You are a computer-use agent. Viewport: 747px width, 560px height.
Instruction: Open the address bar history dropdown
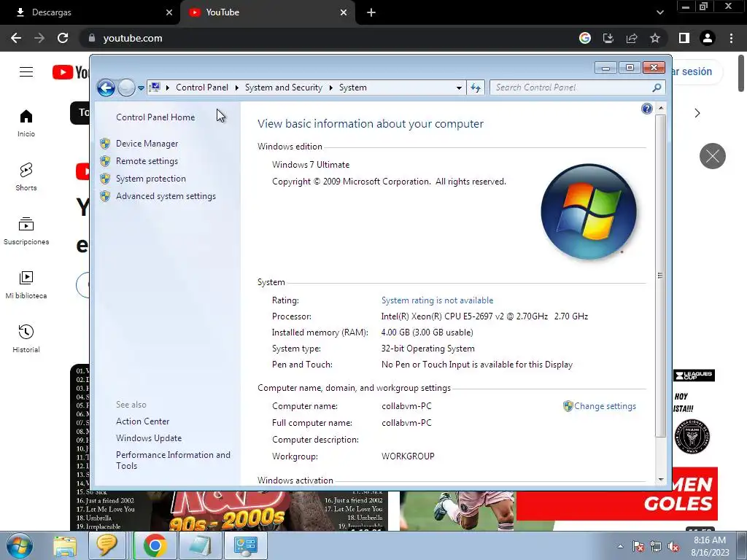(459, 87)
